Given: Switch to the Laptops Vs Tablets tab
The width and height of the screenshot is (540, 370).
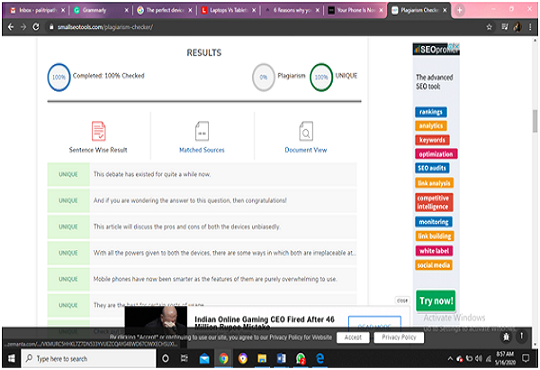Looking at the screenshot, I should pos(227,10).
